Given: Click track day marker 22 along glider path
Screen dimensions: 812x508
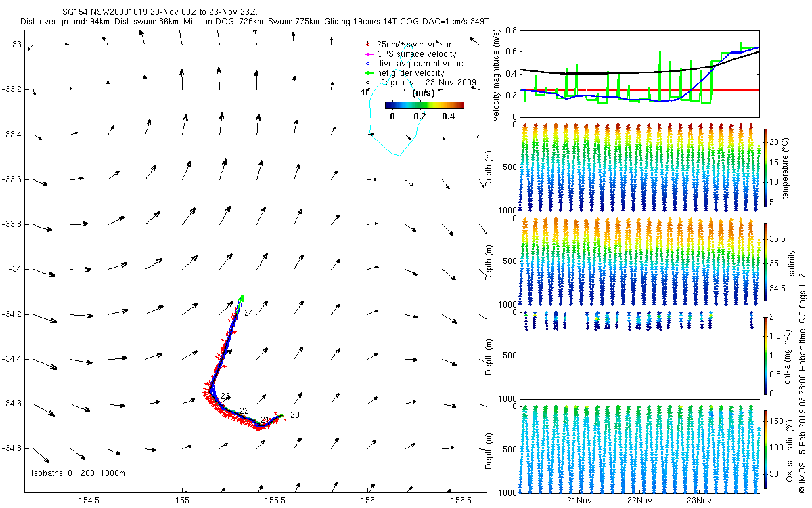Looking at the screenshot, I should coord(244,411).
